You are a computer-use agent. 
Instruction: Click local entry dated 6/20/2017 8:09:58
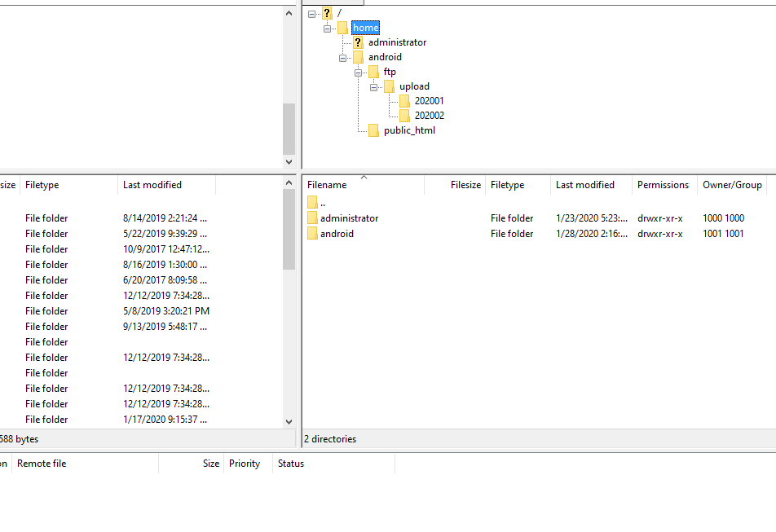coord(165,279)
